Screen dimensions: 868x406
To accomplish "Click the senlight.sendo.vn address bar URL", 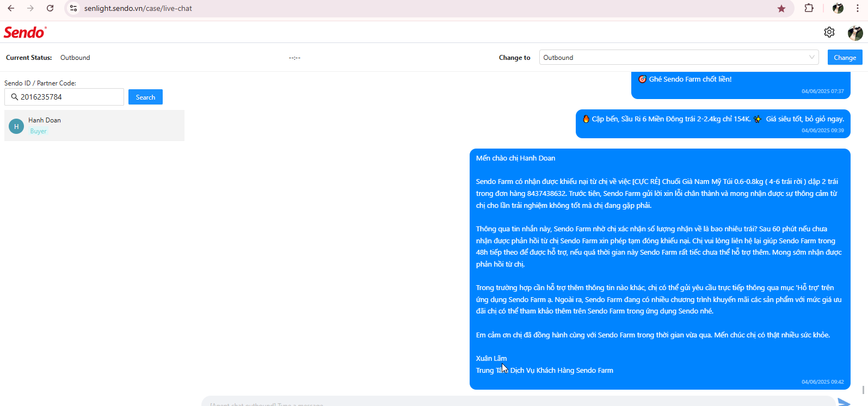I will pos(138,9).
